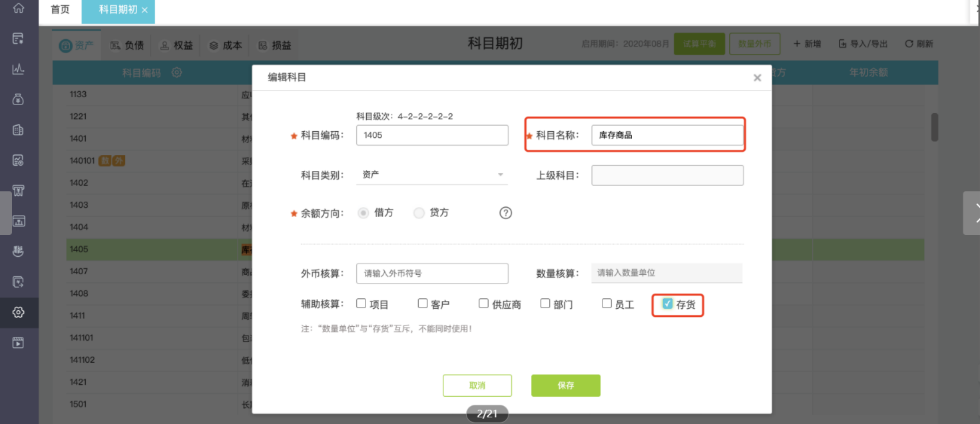The height and width of the screenshot is (424, 980).
Task: Close the 科目期初 tab with its X
Action: [144, 10]
